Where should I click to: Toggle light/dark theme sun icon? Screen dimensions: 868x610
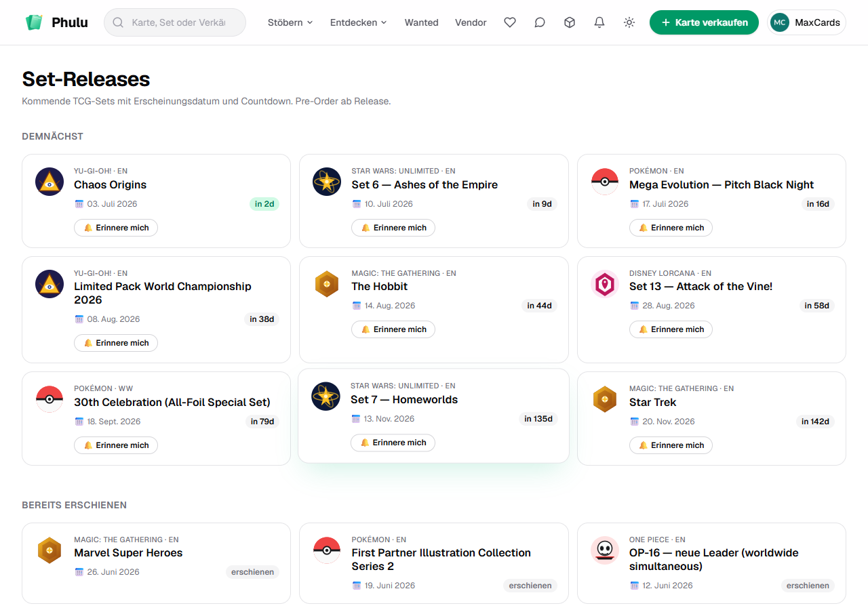(629, 22)
